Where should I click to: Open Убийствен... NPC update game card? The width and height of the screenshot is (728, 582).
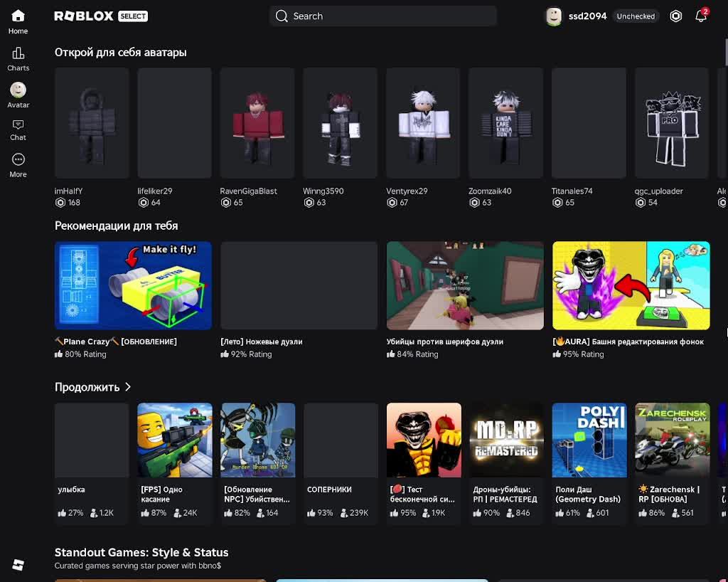(x=257, y=463)
